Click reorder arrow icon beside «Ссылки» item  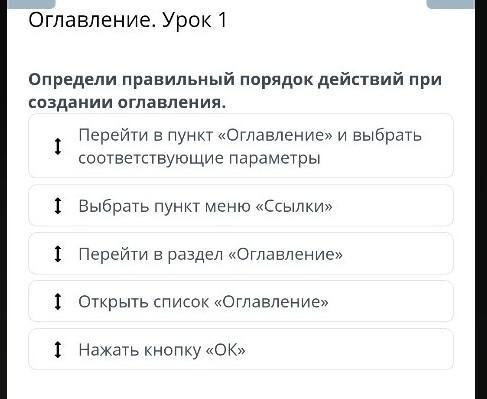58,206
